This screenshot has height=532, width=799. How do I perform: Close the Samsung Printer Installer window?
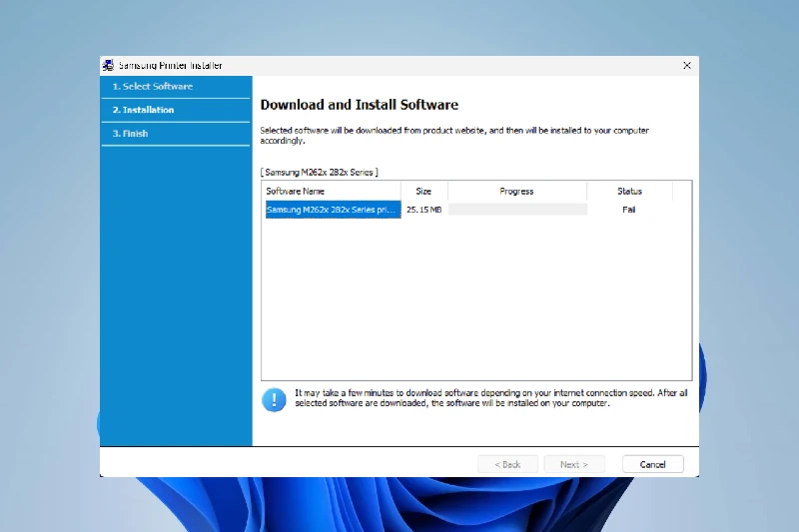click(x=686, y=66)
